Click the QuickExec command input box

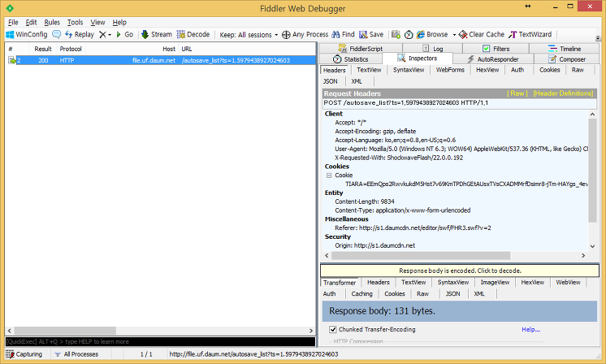click(160, 341)
